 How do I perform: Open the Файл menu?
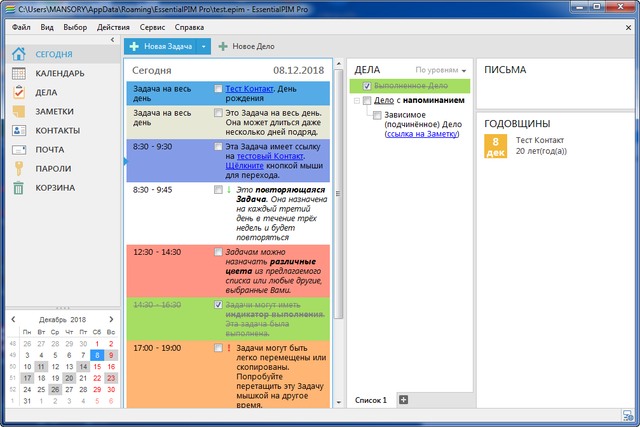(x=21, y=27)
